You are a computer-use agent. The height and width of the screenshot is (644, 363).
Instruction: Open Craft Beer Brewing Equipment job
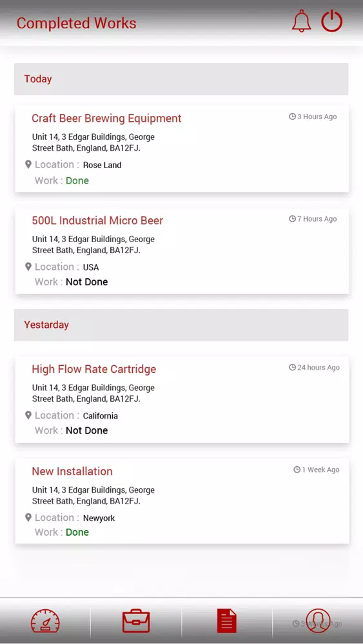[182, 149]
